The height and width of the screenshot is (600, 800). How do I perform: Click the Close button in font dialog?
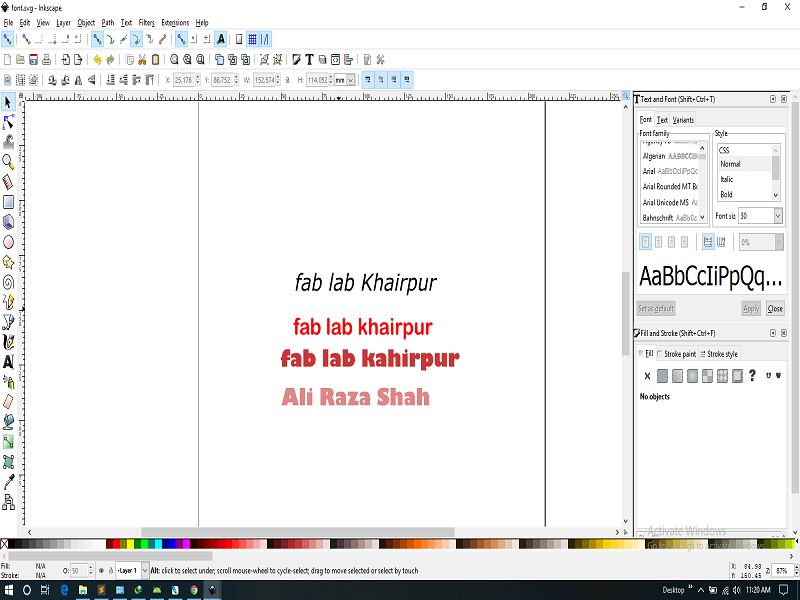[x=774, y=308]
